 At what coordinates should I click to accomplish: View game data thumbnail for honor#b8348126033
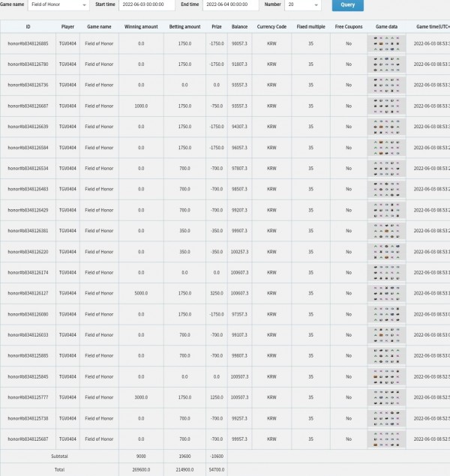pos(386,335)
